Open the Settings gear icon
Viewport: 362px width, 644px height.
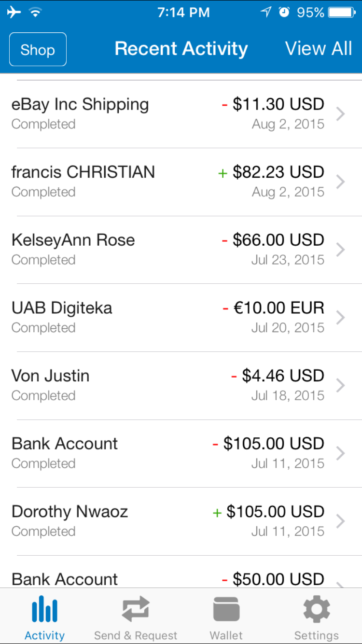pos(317,609)
